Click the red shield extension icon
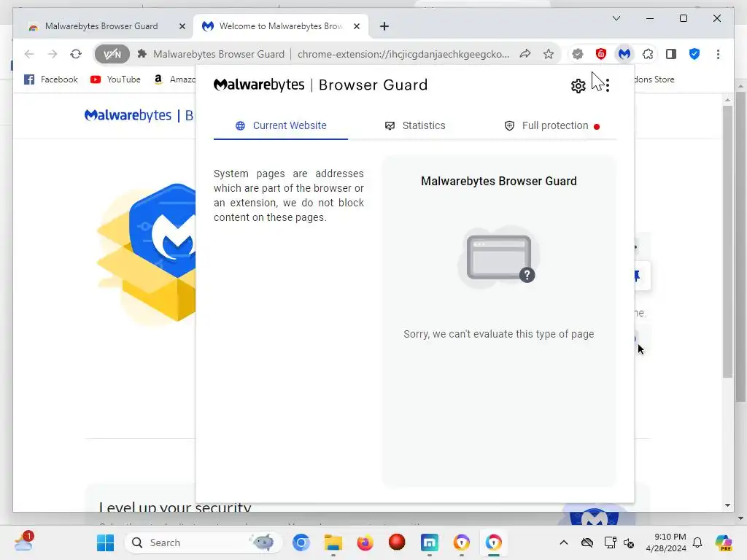The width and height of the screenshot is (747, 560). (x=601, y=54)
